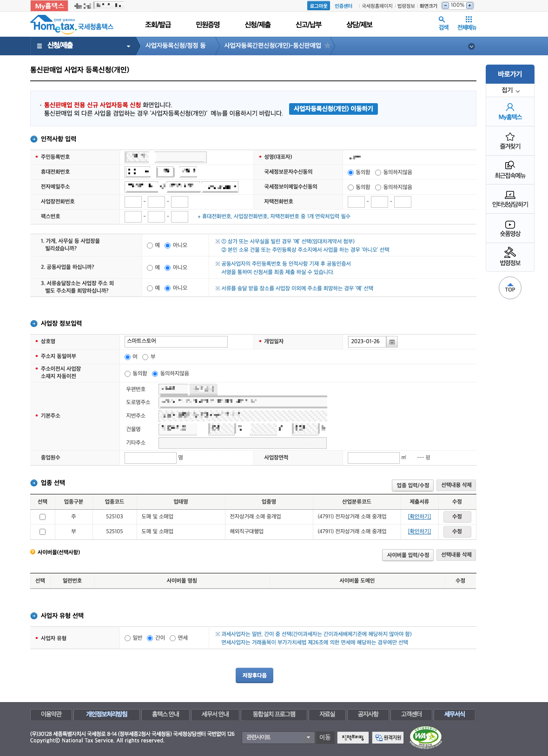Open [확인하기] link for 해외직구대행업 row

point(419,532)
